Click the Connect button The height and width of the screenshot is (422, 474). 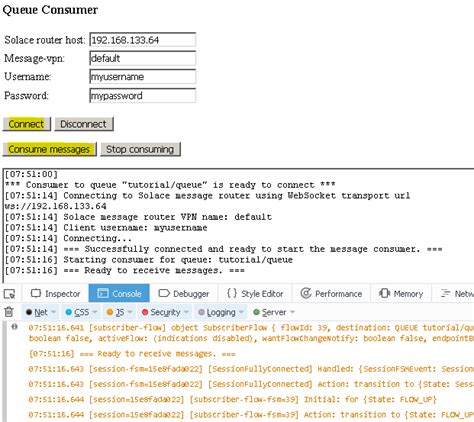coord(27,124)
